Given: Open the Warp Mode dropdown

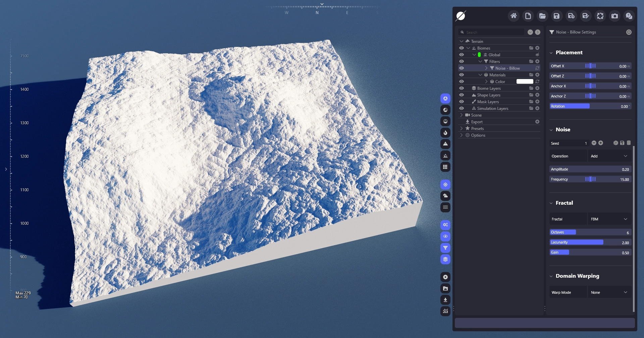Looking at the screenshot, I should (609, 292).
